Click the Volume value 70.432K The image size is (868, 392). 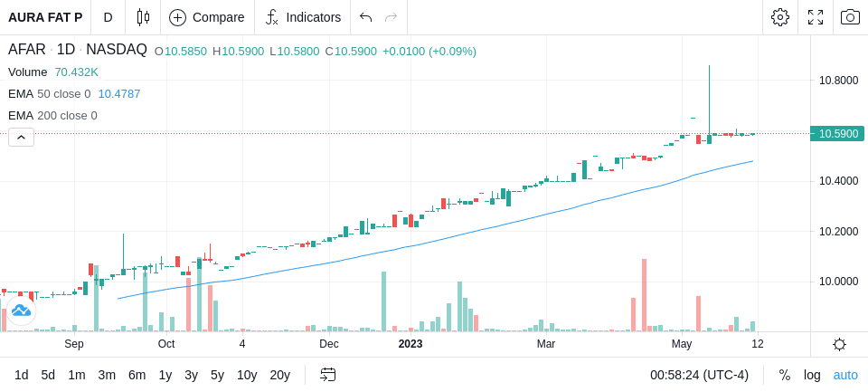click(x=76, y=72)
